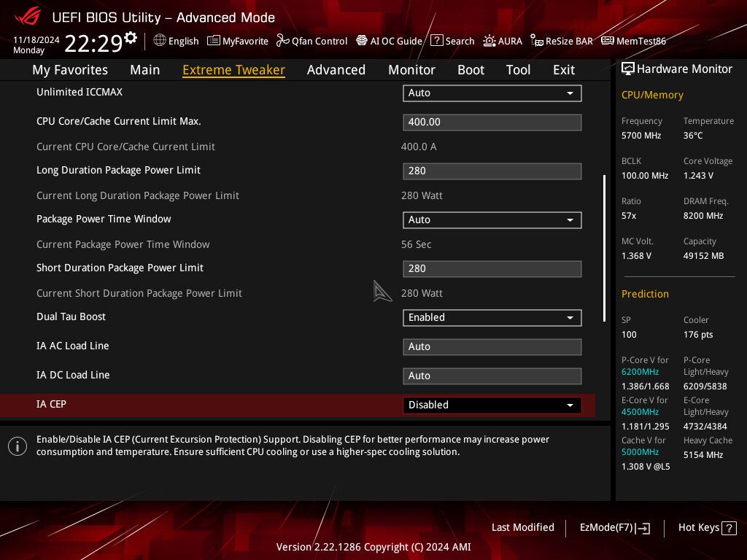
Task: Select the Extreme Tweaker tab
Action: pos(234,70)
